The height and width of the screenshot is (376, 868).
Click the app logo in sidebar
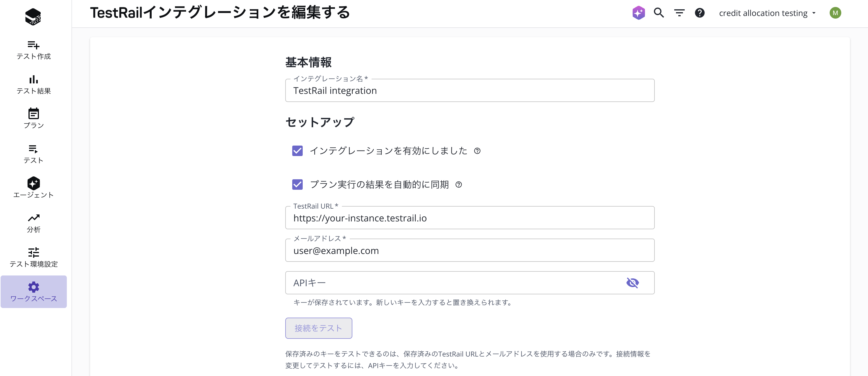pyautogui.click(x=33, y=17)
